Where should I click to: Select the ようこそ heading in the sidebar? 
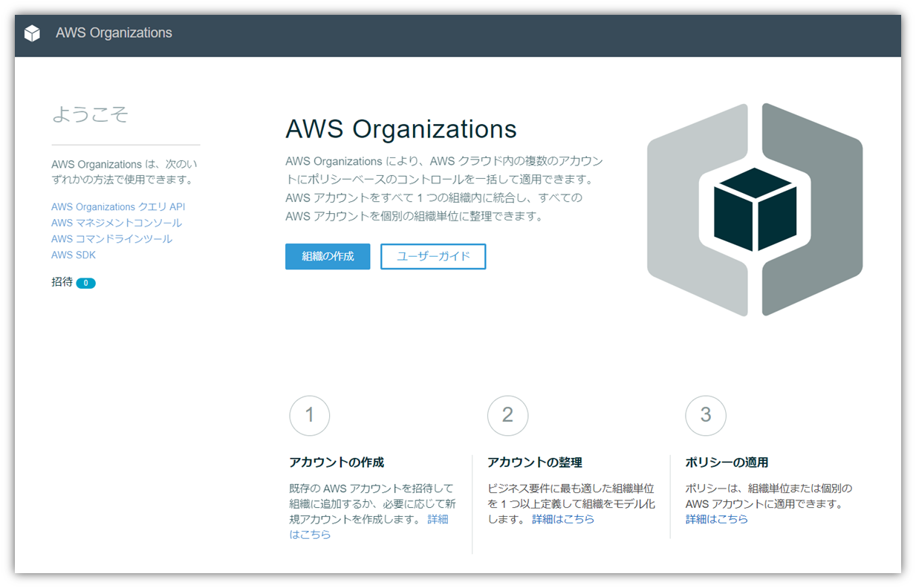coord(89,114)
